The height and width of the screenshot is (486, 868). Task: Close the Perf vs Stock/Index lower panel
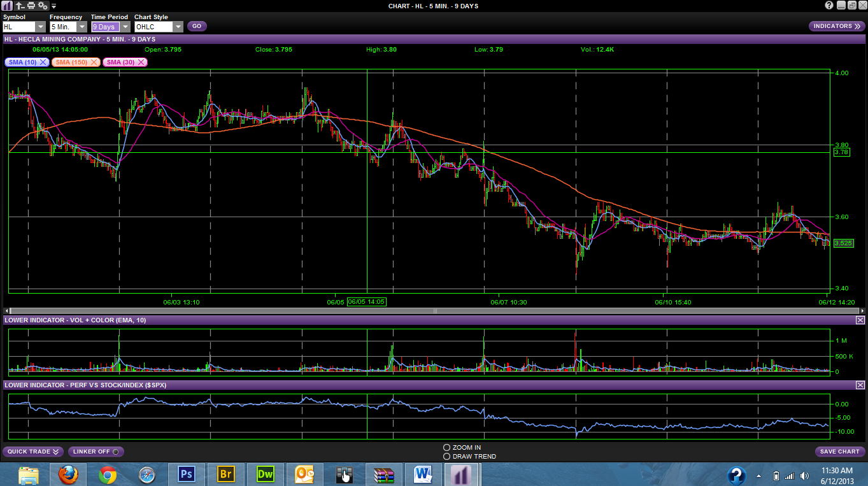click(x=860, y=385)
